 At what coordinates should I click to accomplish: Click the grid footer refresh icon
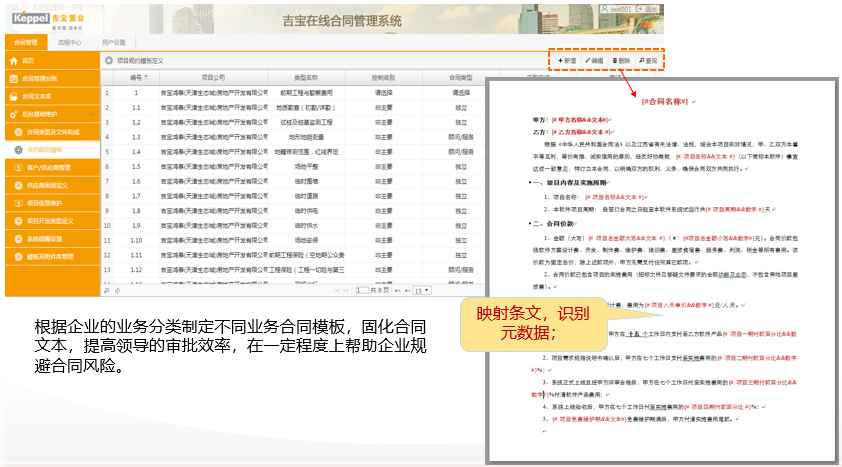tap(117, 290)
